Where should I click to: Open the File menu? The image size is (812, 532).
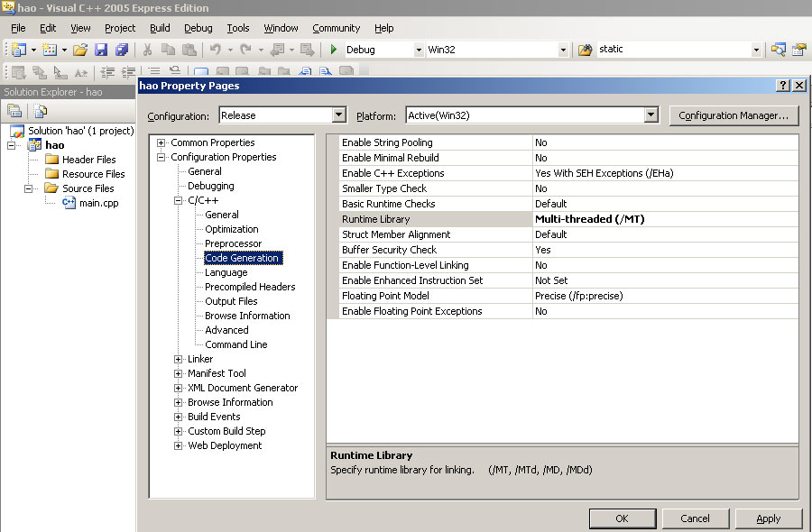(18, 28)
